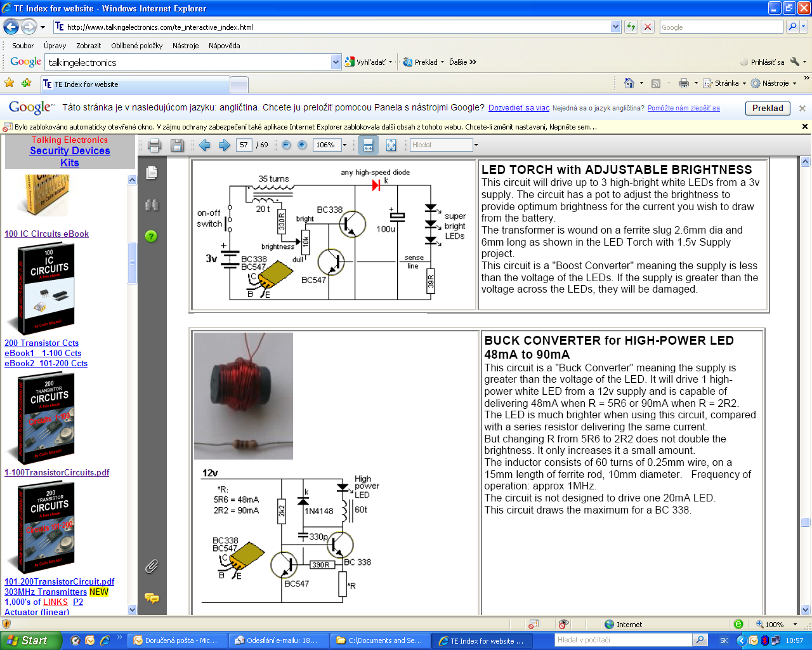Open search provider dropdown arrow beside magnifier

804,27
